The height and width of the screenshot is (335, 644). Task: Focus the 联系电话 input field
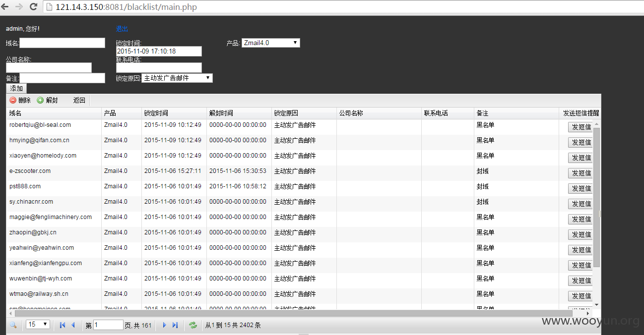159,67
